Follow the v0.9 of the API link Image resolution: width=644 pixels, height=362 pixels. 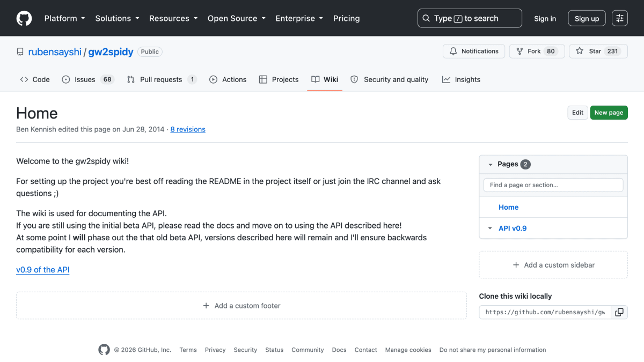pos(43,270)
